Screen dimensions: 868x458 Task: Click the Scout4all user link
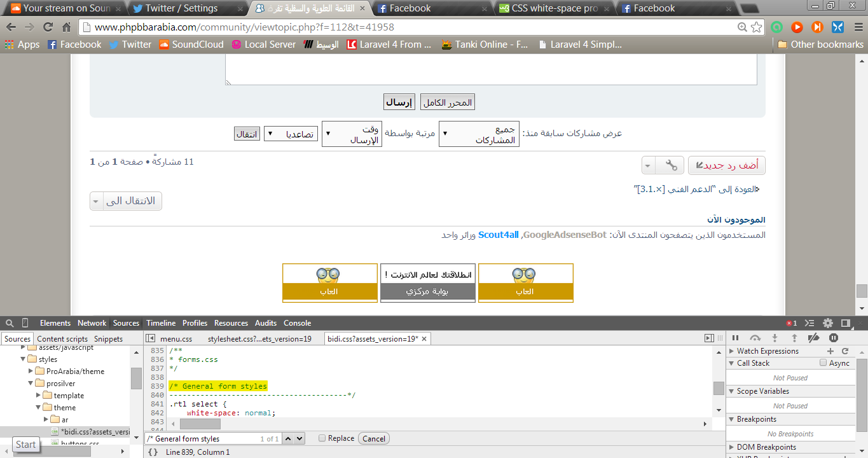click(x=499, y=235)
